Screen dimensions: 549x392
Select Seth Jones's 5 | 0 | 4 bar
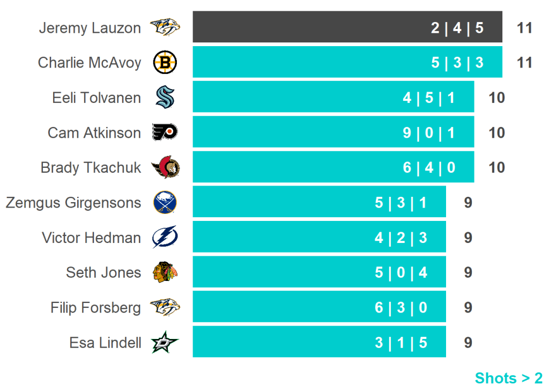[319, 272]
